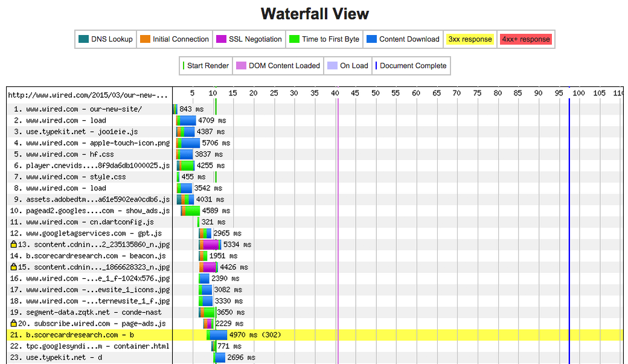Select the orange Initial Connection legend swatch
628x364 pixels.
145,39
